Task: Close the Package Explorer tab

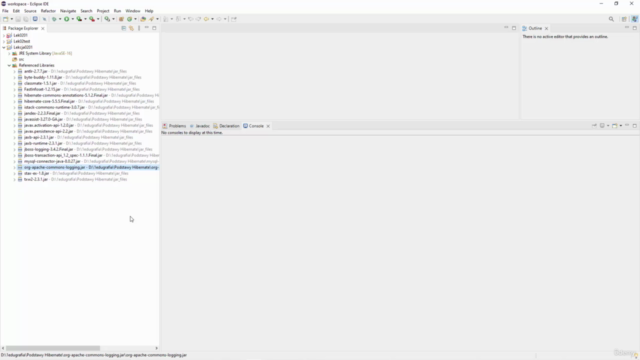Action: [x=43, y=29]
